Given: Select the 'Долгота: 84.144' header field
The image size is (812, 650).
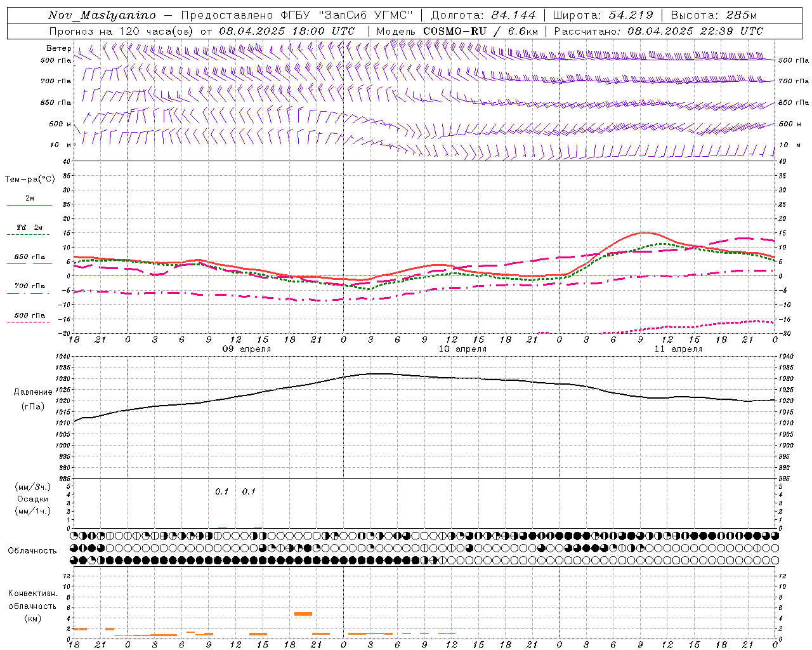Looking at the screenshot, I should (x=483, y=15).
